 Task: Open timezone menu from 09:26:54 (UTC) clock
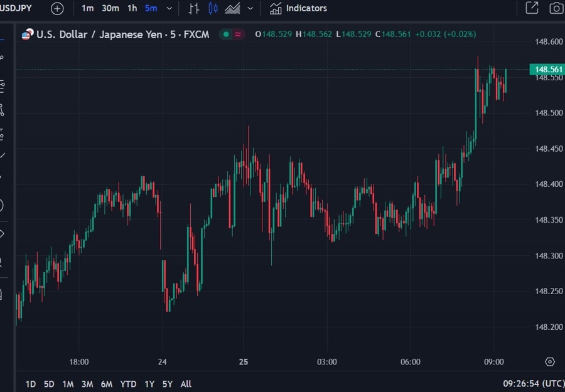[534, 384]
